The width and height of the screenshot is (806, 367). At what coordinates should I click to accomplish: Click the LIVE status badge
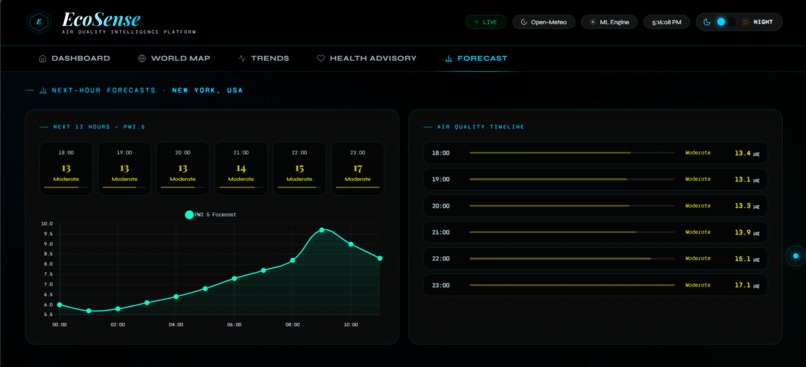click(486, 22)
